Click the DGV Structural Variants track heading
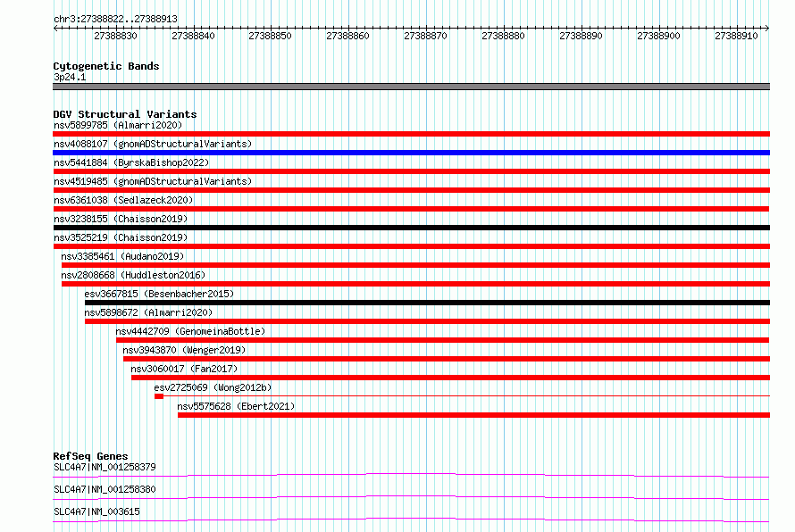795x532 pixels. pos(125,114)
